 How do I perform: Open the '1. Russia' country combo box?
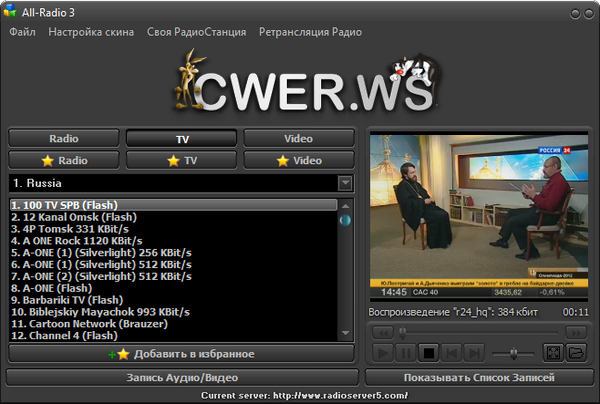[181, 183]
